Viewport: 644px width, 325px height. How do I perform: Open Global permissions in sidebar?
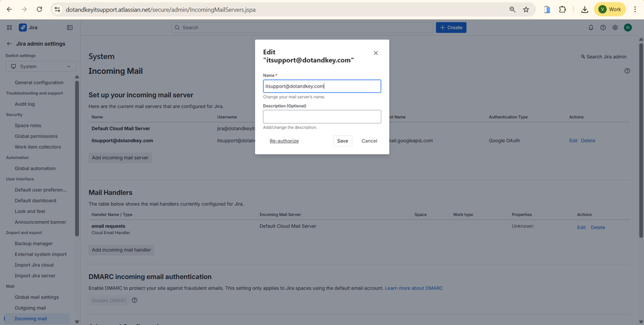(x=36, y=136)
